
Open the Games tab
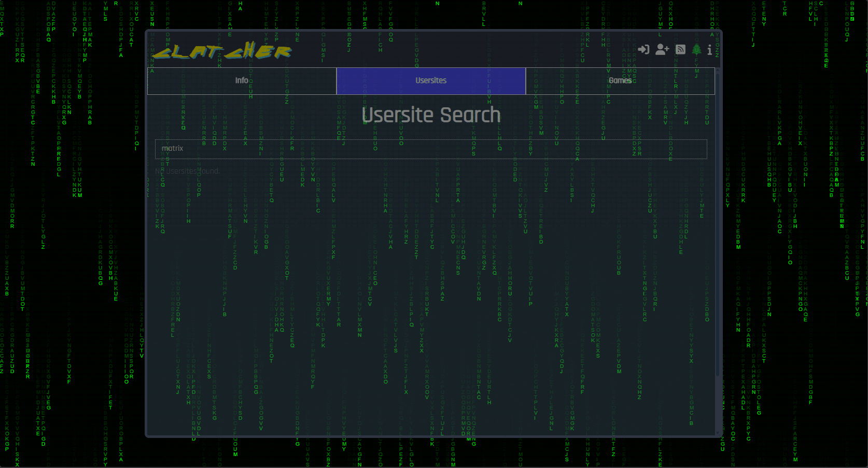click(620, 81)
